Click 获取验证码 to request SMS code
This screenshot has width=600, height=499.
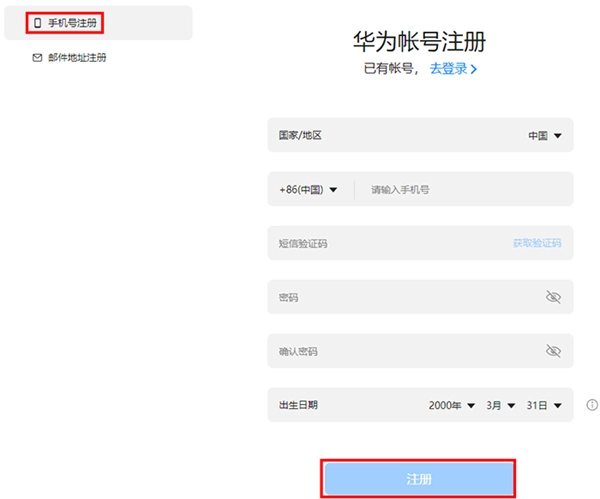pyautogui.click(x=537, y=243)
